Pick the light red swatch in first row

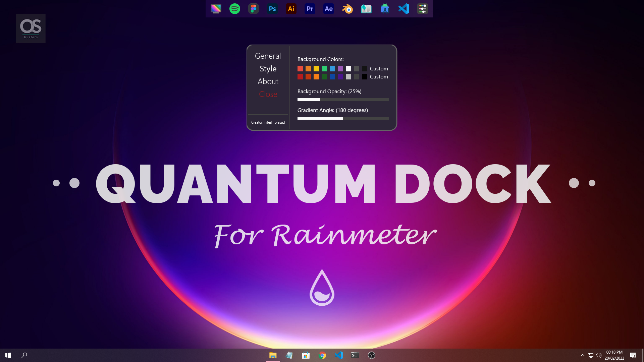tap(300, 69)
